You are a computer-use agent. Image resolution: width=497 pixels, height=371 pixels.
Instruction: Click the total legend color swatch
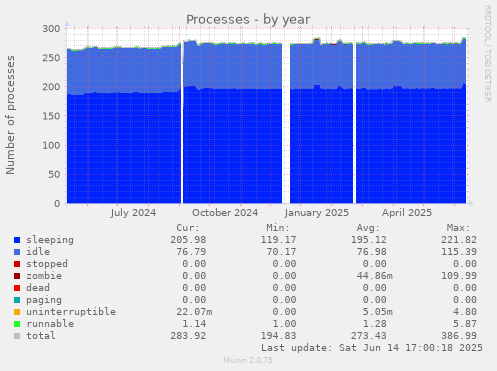[17, 336]
